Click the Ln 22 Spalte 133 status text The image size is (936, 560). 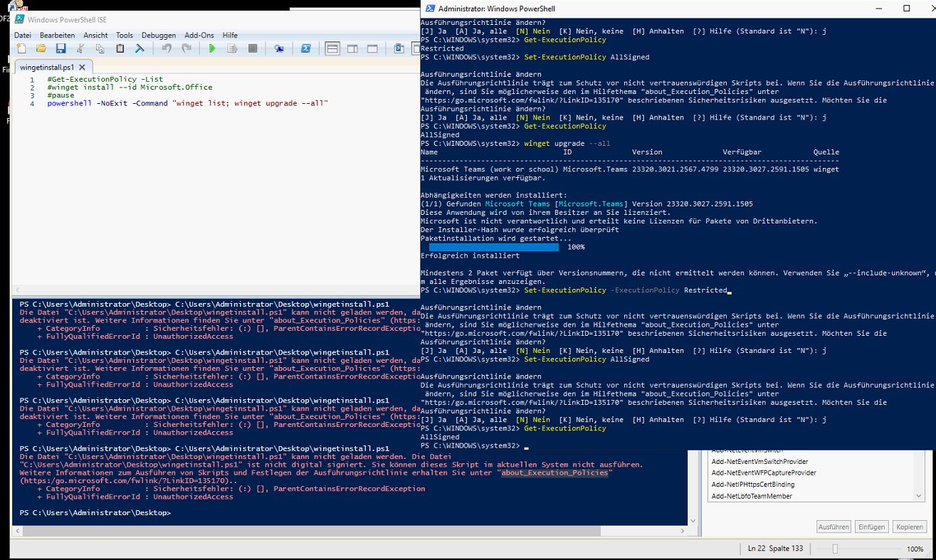(776, 549)
